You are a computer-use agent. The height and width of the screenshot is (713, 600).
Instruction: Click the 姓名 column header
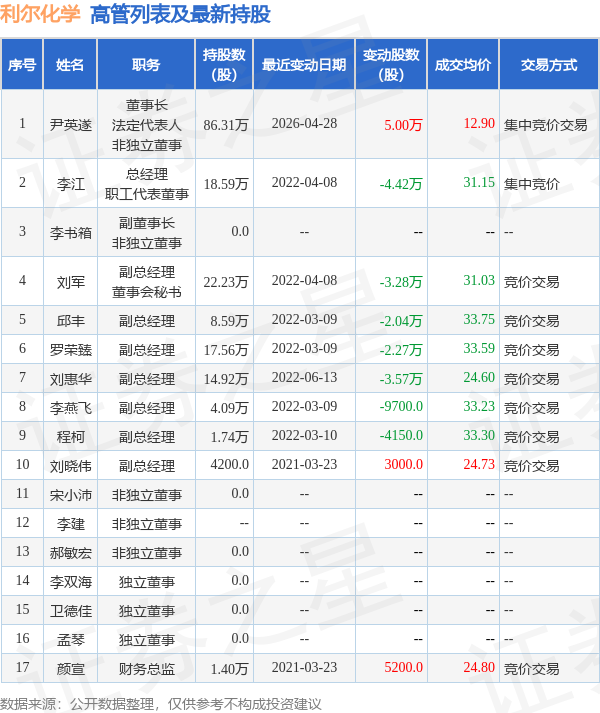pyautogui.click(x=70, y=65)
